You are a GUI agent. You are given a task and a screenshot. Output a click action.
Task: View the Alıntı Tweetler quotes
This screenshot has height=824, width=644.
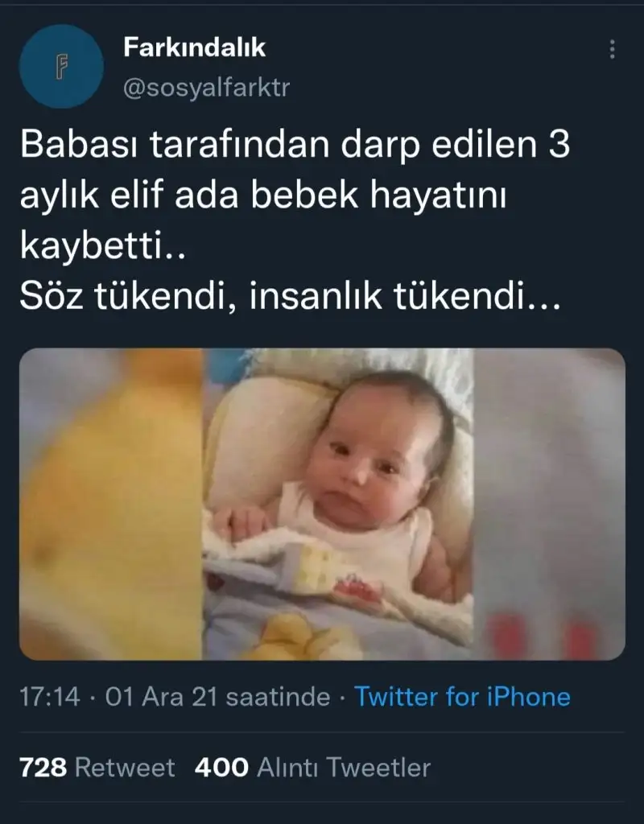(x=344, y=767)
